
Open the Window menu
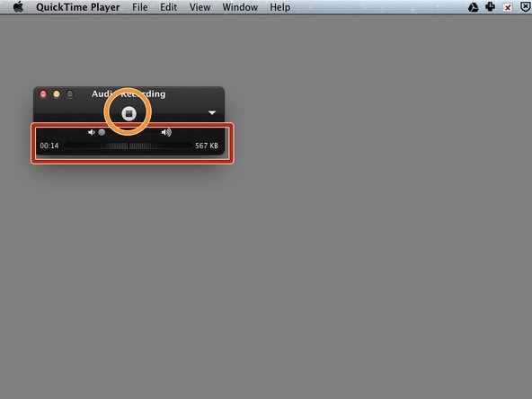[240, 7]
